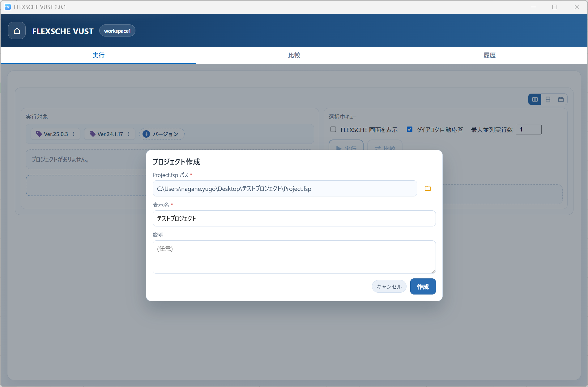Cancel with the キャンセル button

coord(389,286)
